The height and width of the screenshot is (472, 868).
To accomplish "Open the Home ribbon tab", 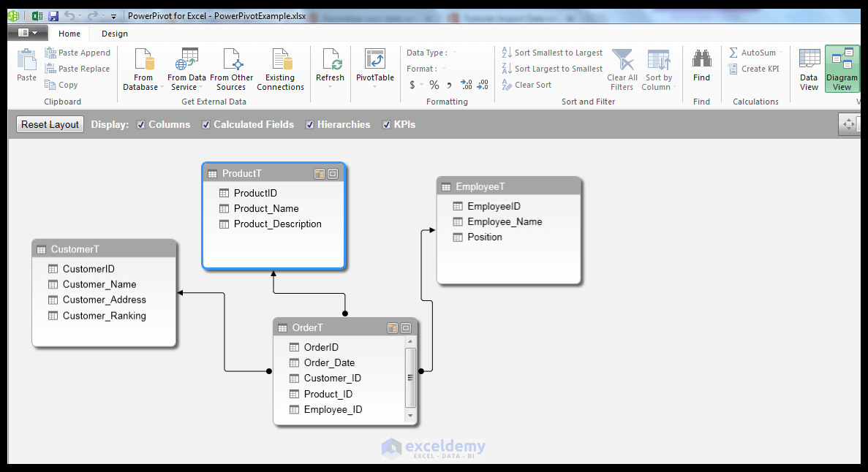I will coord(69,34).
